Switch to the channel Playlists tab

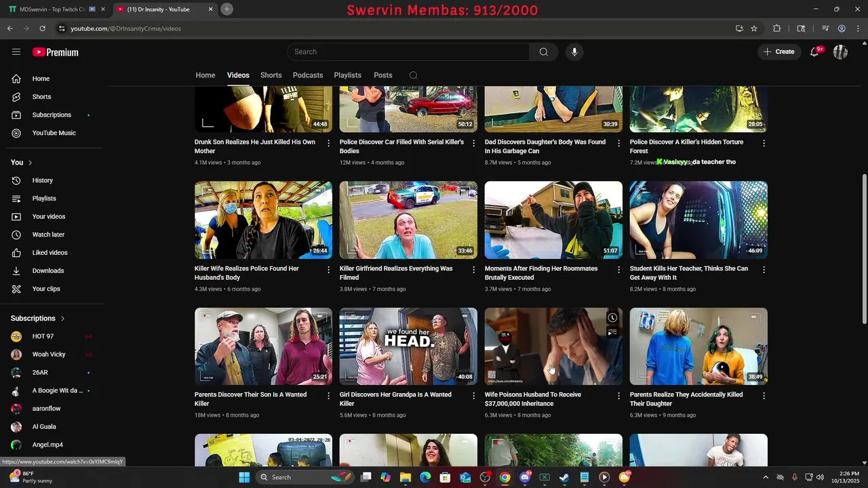[x=348, y=75]
